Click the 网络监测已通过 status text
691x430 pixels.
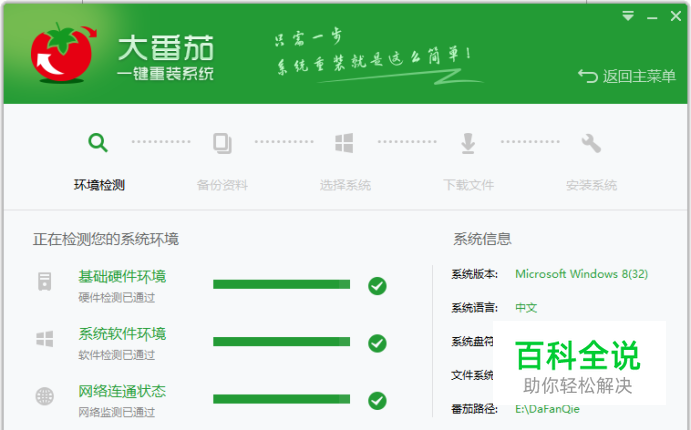coord(116,412)
